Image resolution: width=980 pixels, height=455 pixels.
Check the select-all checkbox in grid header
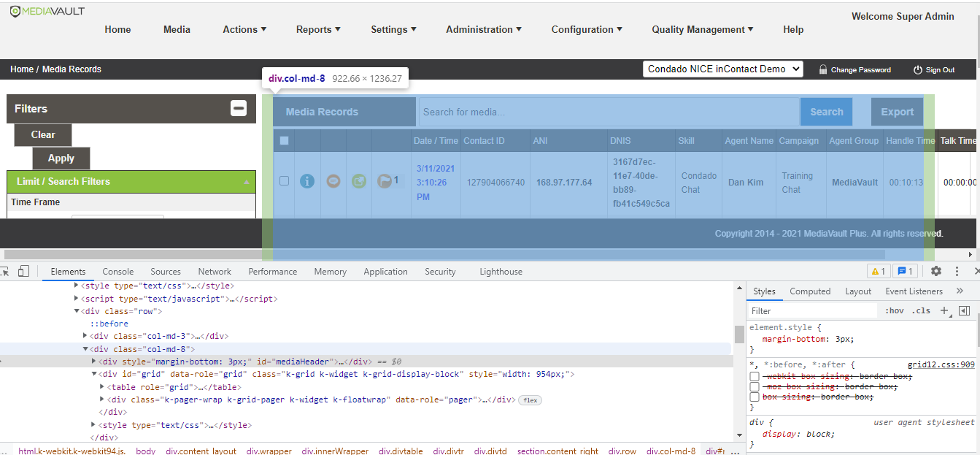(x=285, y=140)
